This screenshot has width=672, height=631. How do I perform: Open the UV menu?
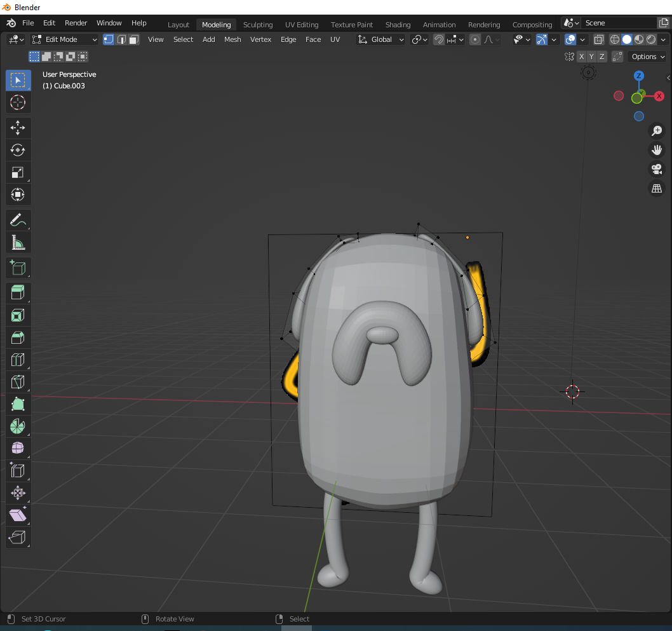point(335,39)
